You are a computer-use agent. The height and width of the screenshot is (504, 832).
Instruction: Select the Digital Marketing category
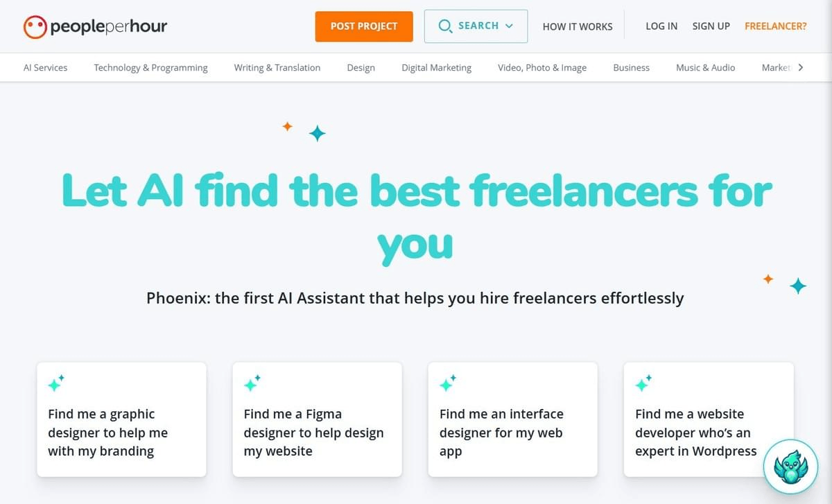(x=436, y=68)
